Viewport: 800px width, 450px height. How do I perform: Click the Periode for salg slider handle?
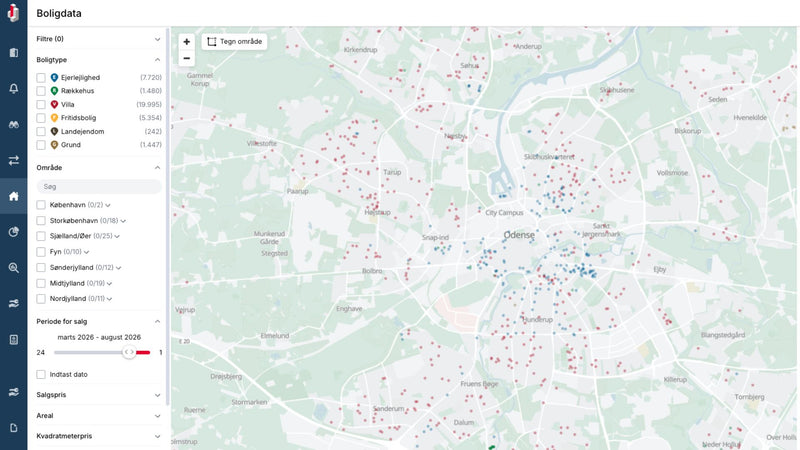pyautogui.click(x=129, y=352)
